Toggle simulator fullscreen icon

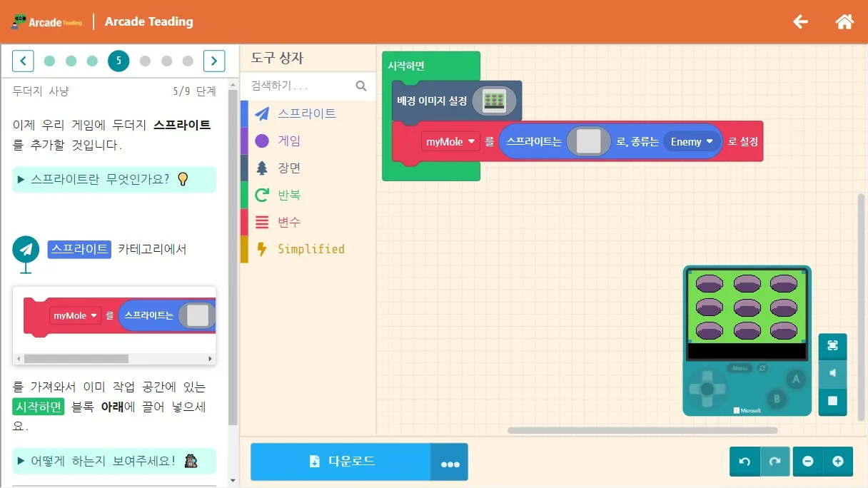point(832,346)
